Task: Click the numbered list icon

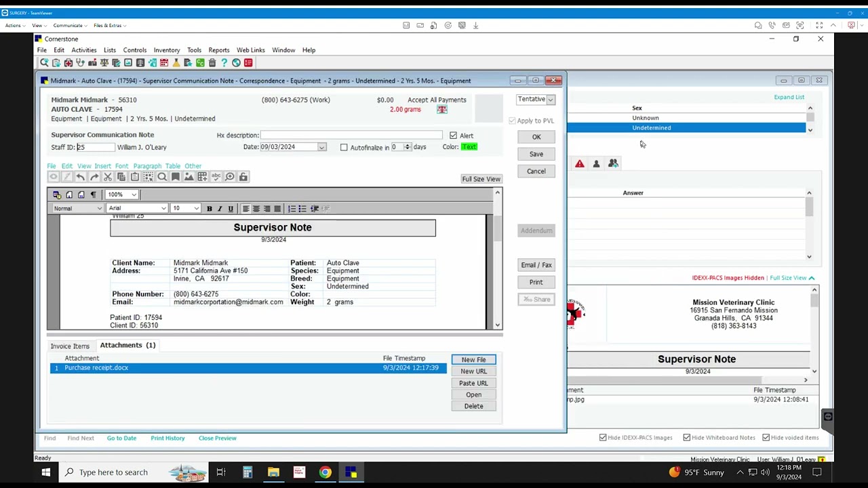Action: click(x=292, y=209)
